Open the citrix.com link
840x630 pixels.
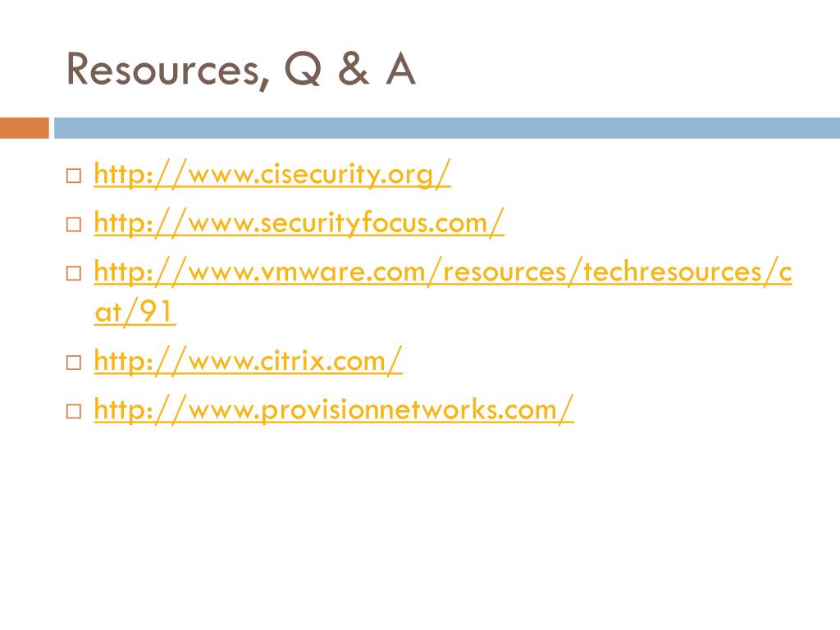(x=248, y=361)
